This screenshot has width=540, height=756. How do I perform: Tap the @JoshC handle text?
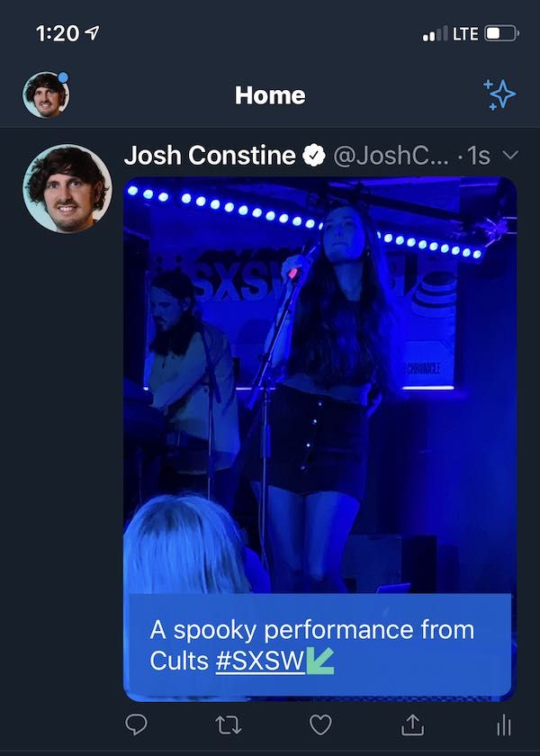click(x=391, y=157)
